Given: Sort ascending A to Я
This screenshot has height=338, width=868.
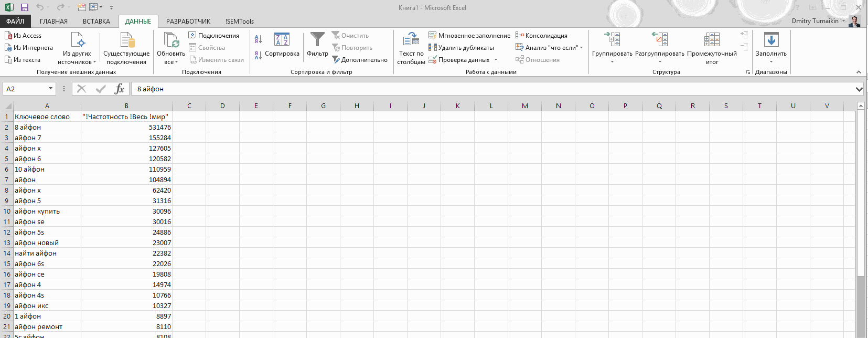Looking at the screenshot, I should [x=258, y=39].
